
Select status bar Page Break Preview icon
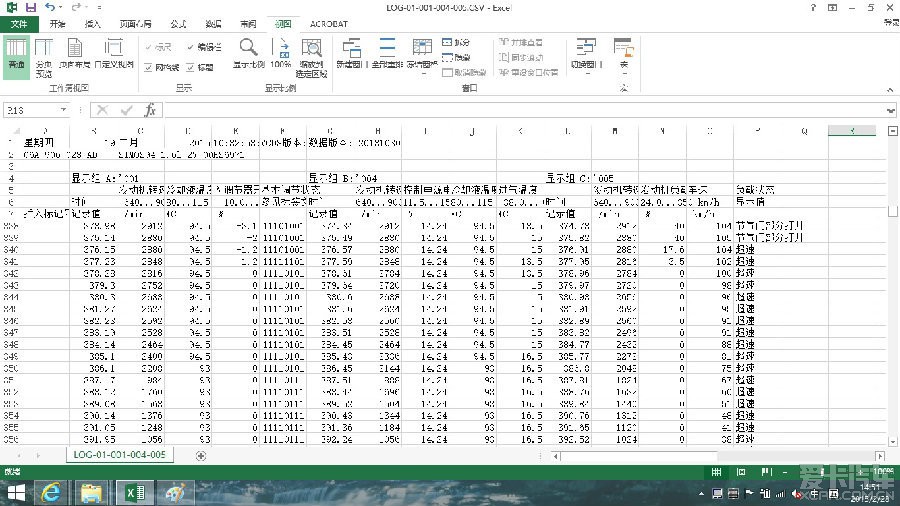[766, 472]
